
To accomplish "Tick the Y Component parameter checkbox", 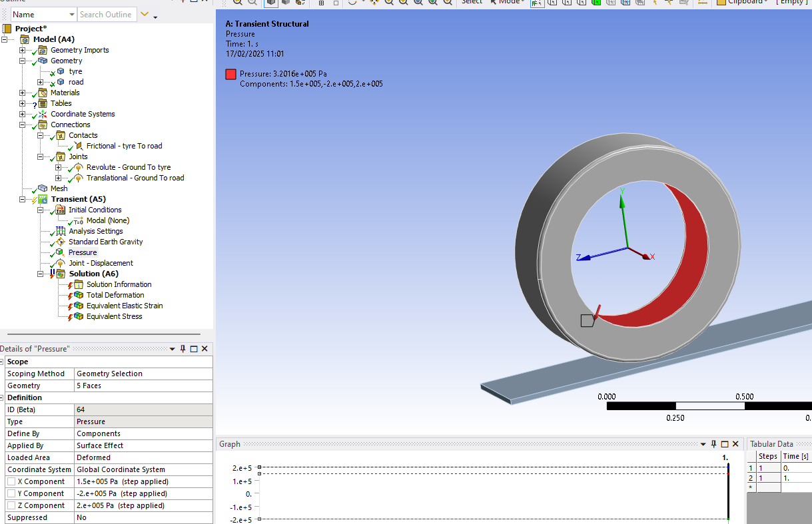I will (11, 493).
